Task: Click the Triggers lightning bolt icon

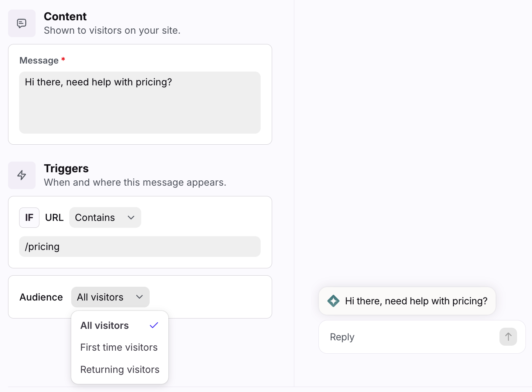Action: [22, 175]
